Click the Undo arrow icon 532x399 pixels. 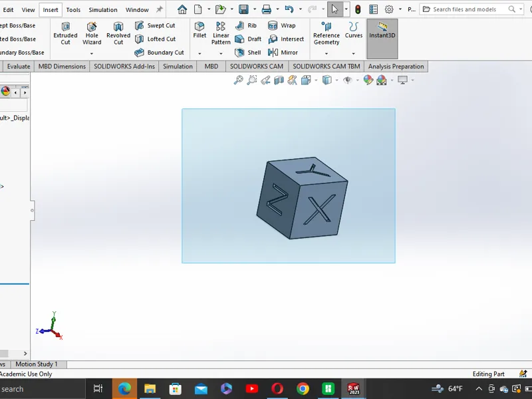point(289,9)
